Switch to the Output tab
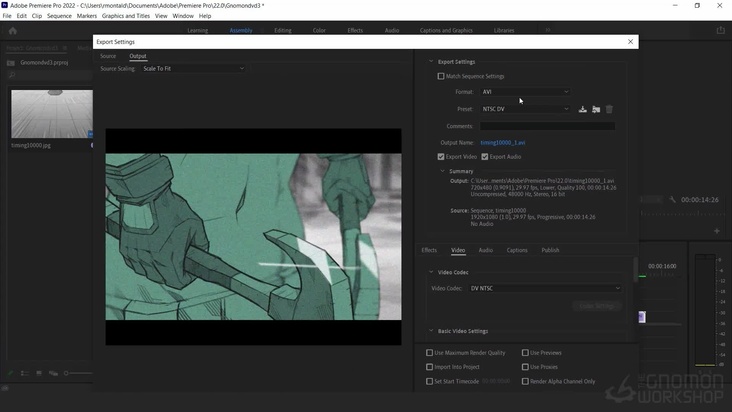Viewport: 732px width, 412px height. [x=138, y=56]
